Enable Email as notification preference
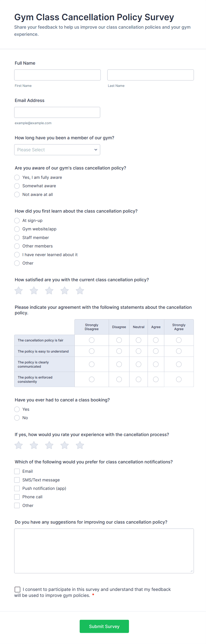Screen dimensions: 206x644 [x=17, y=471]
